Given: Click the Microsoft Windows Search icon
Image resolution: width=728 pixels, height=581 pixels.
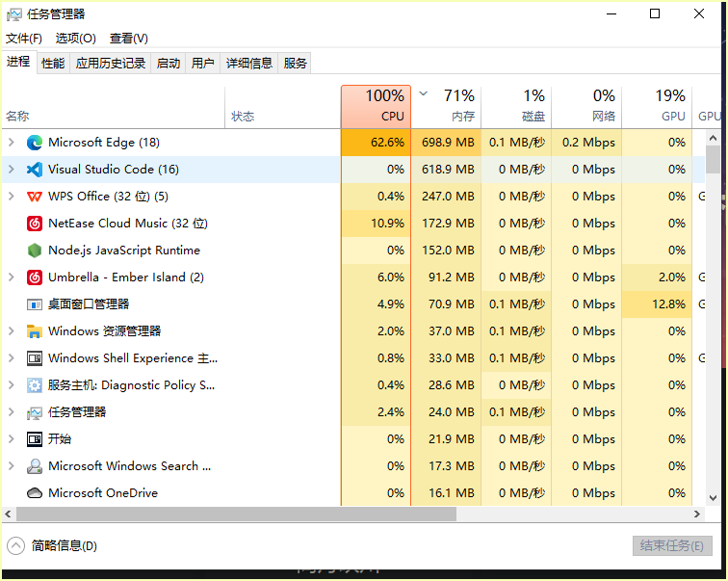Looking at the screenshot, I should 35,465.
